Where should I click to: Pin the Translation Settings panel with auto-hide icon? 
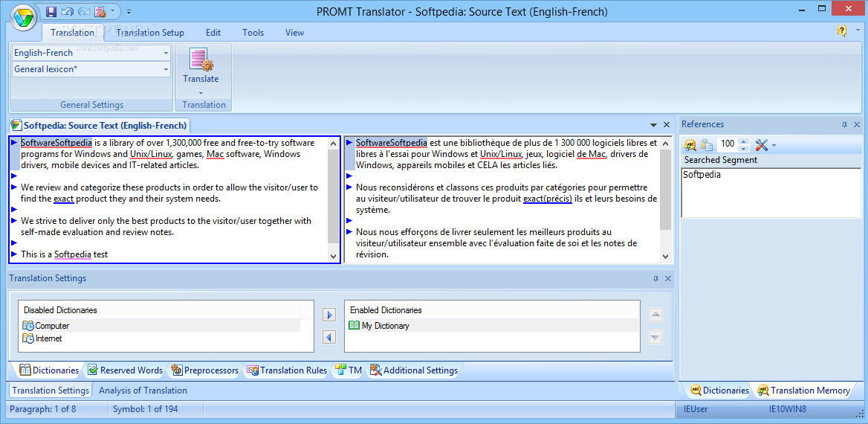[656, 279]
